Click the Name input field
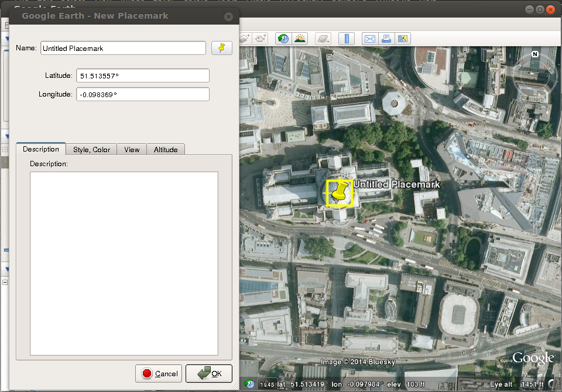 [124, 48]
